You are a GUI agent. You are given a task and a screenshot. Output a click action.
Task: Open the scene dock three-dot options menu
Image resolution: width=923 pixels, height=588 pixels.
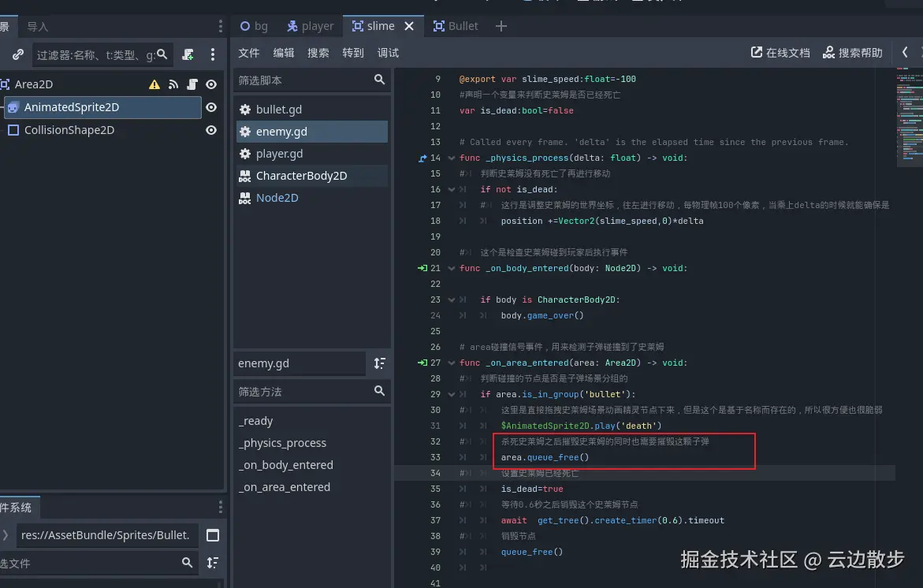tap(220, 26)
